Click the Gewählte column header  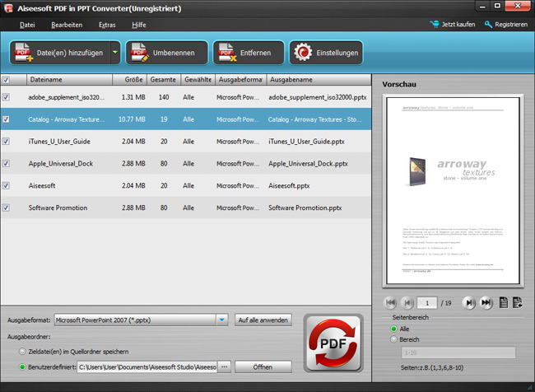(198, 80)
